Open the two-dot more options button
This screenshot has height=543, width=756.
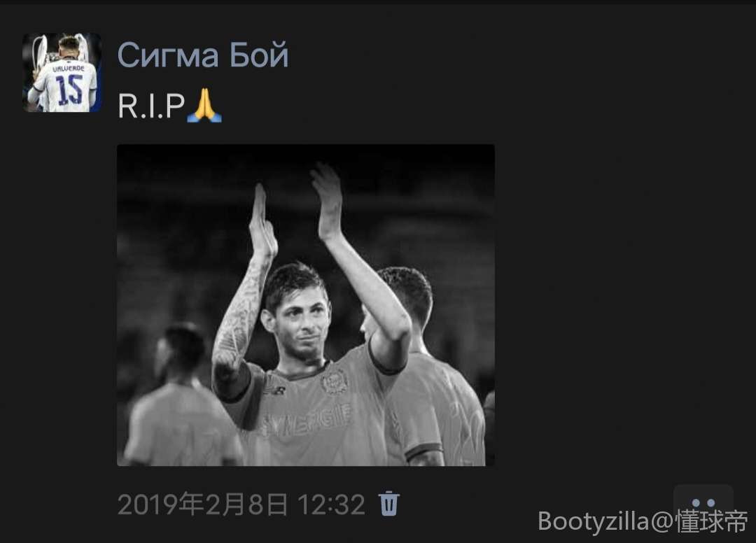coord(703,502)
